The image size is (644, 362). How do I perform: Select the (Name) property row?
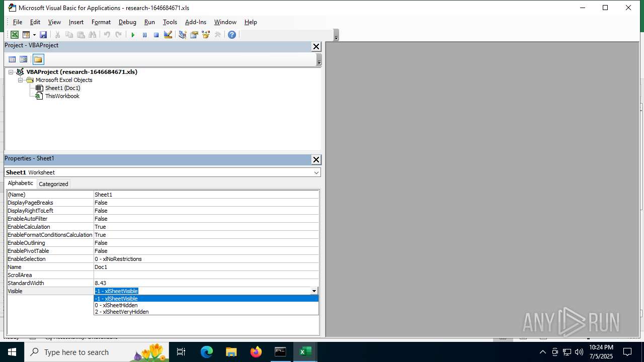click(x=163, y=195)
